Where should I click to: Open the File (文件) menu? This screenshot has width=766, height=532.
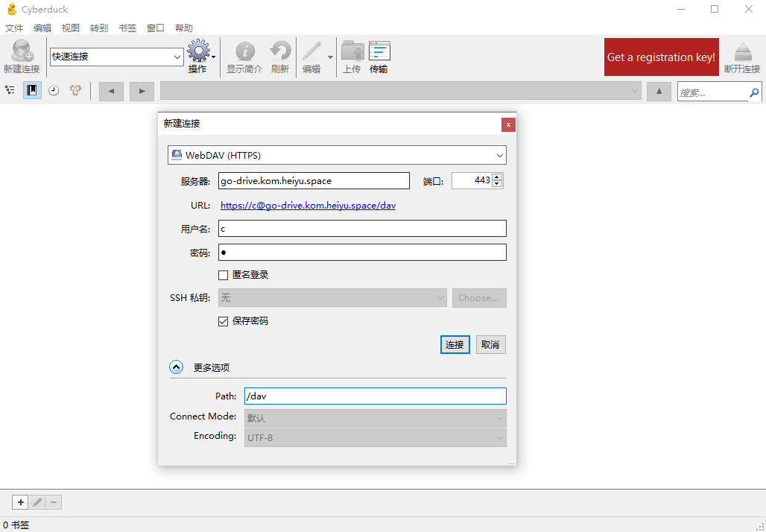coord(14,28)
